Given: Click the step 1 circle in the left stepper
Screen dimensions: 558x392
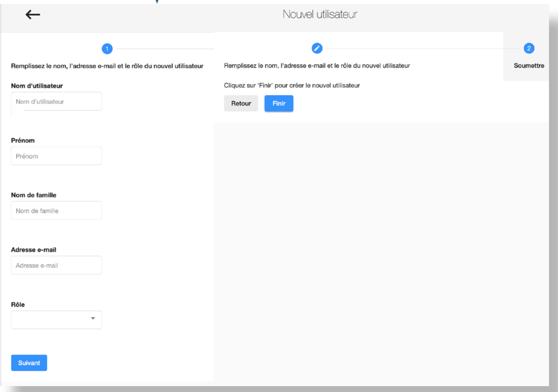Looking at the screenshot, I should (107, 49).
